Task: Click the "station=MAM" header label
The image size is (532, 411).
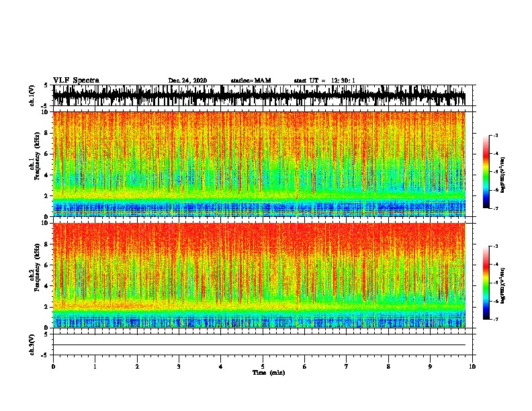Action: 251,81
